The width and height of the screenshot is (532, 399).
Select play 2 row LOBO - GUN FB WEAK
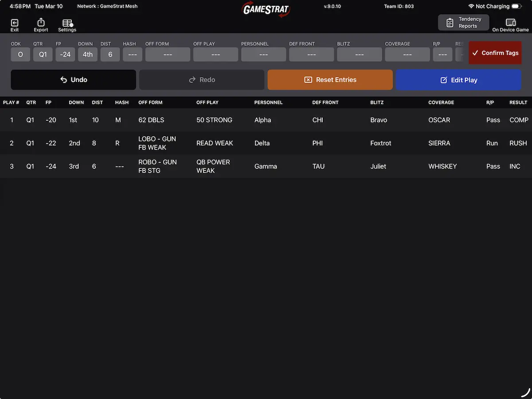[157, 143]
